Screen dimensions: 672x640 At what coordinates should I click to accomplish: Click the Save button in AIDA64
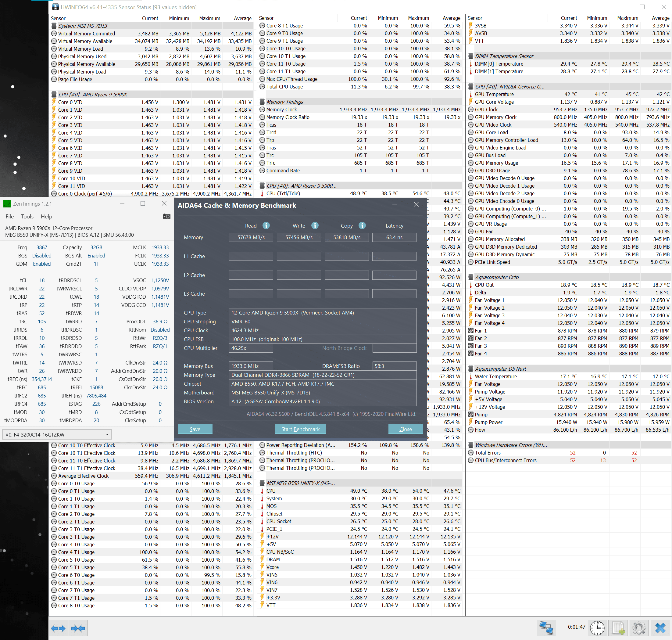point(195,429)
